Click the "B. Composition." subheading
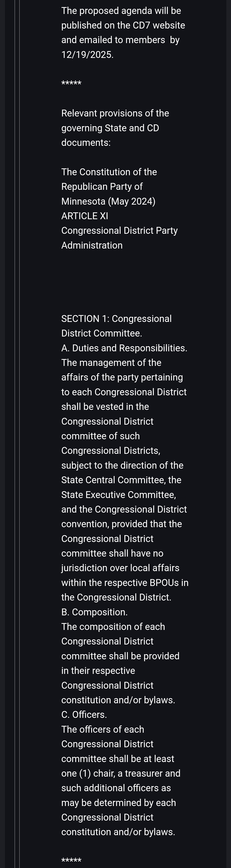 click(x=94, y=612)
